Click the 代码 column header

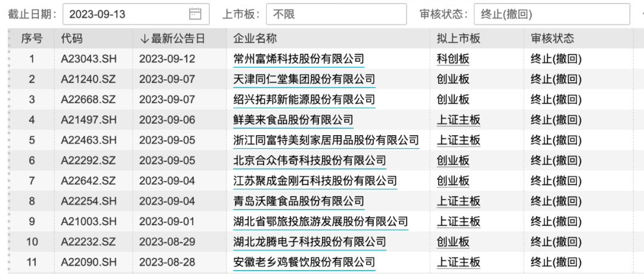[72, 39]
